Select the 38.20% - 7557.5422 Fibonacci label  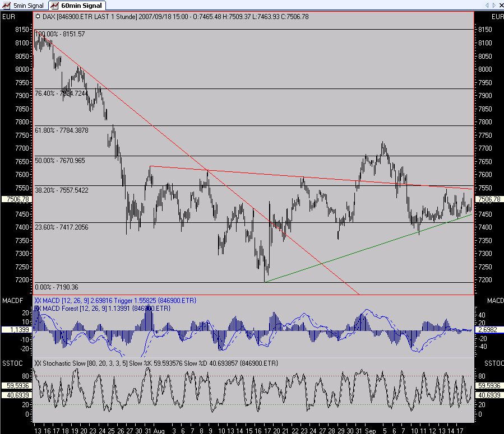tap(62, 190)
